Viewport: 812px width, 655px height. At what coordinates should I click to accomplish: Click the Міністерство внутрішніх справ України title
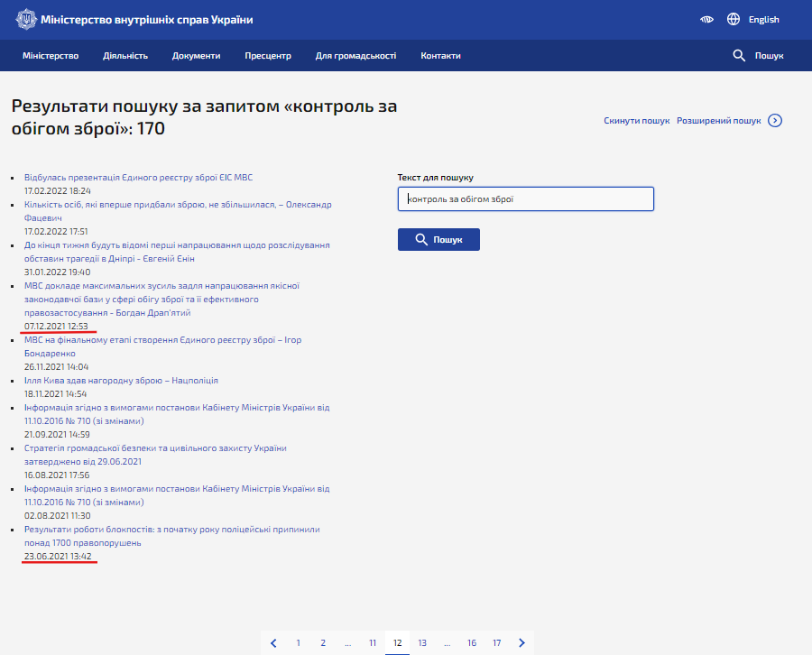click(146, 20)
